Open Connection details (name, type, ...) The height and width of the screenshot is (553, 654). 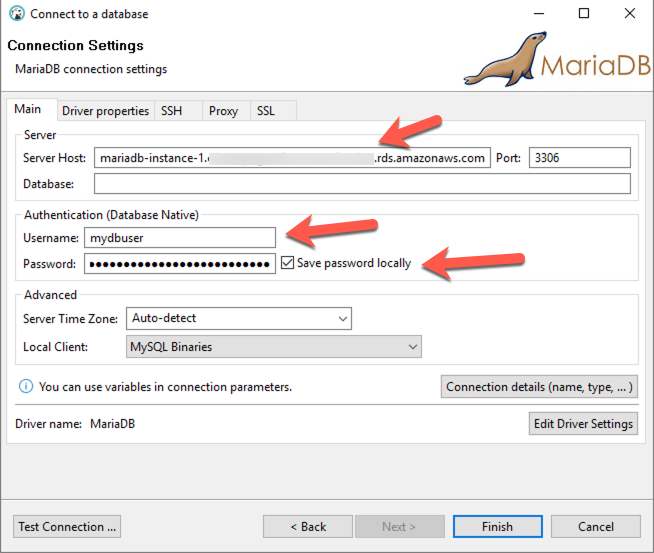tap(539, 387)
